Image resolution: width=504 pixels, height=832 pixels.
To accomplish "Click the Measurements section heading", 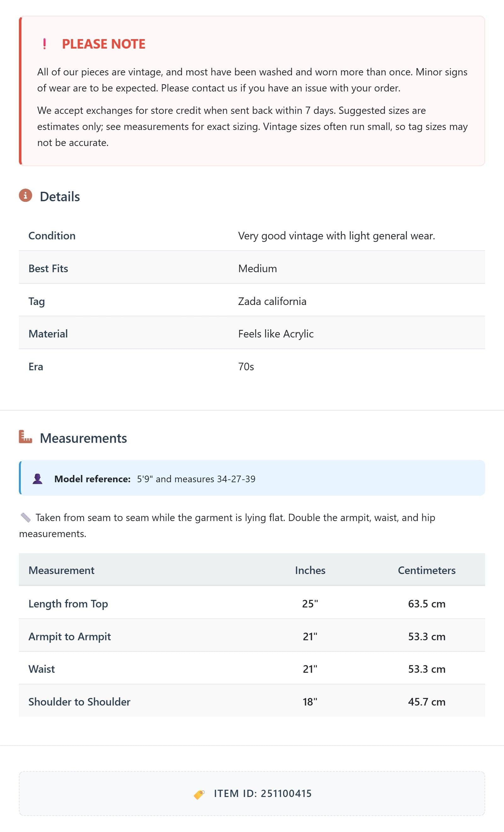I will (83, 438).
